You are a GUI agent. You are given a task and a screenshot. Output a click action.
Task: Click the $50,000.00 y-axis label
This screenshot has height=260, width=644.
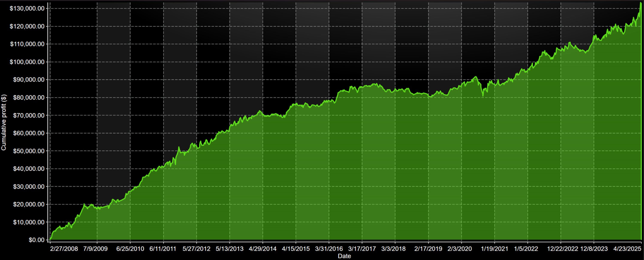[29, 151]
